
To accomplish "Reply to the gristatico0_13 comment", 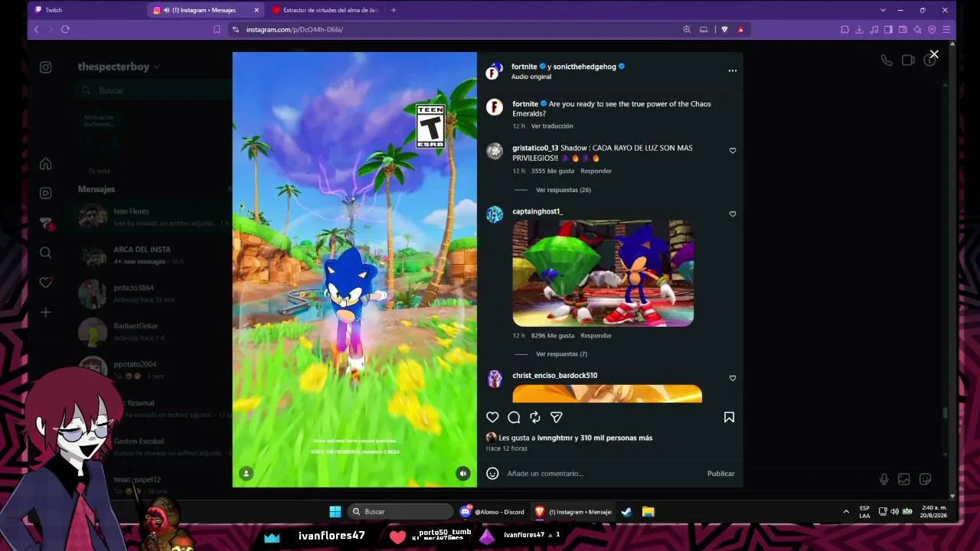I will (596, 171).
